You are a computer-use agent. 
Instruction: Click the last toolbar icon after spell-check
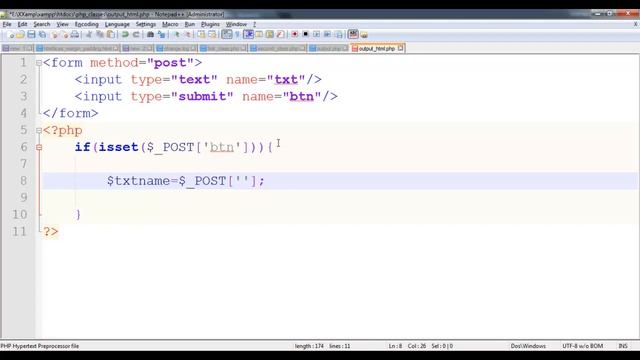[364, 35]
